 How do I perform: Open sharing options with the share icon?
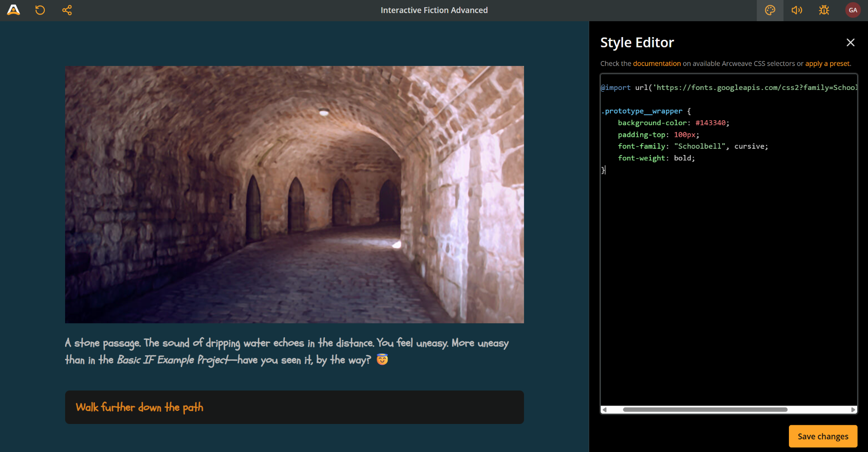[67, 10]
